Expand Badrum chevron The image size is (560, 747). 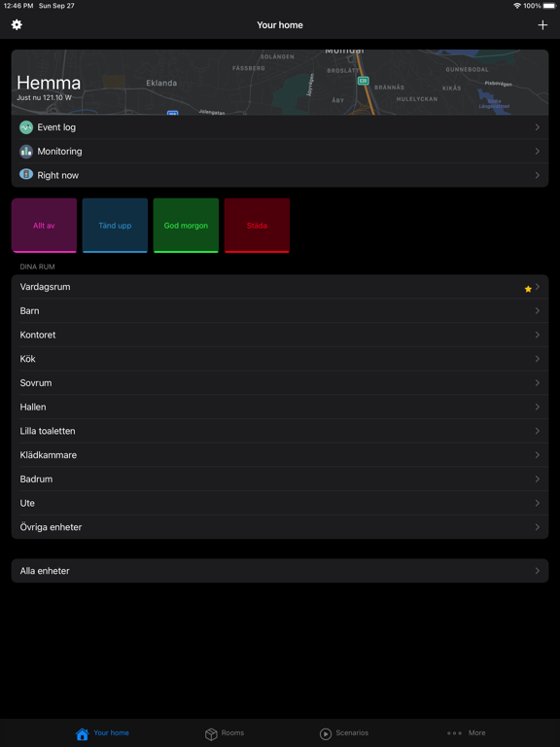pos(537,480)
